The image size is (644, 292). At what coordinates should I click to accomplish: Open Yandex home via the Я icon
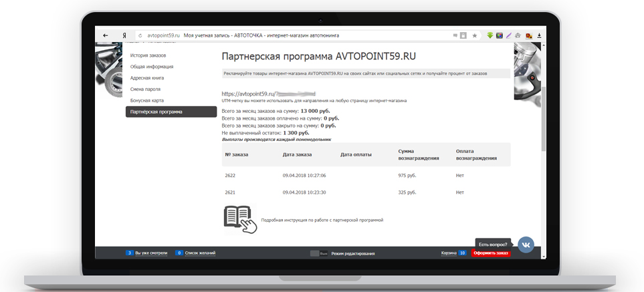pos(124,35)
